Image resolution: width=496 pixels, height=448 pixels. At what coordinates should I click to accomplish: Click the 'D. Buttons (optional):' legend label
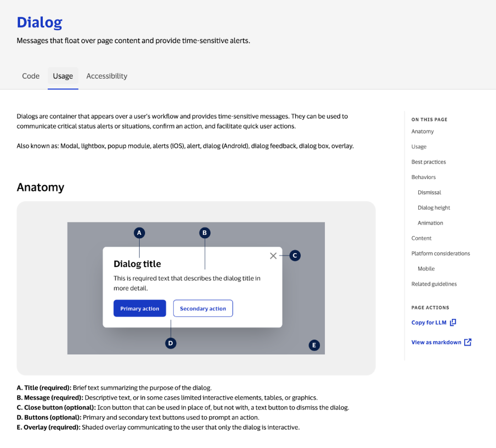point(49,417)
